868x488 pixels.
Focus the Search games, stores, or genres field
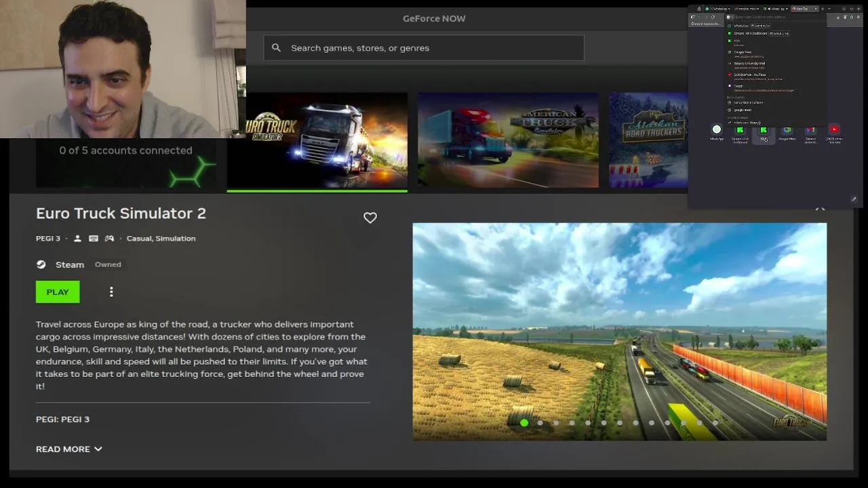coord(424,47)
